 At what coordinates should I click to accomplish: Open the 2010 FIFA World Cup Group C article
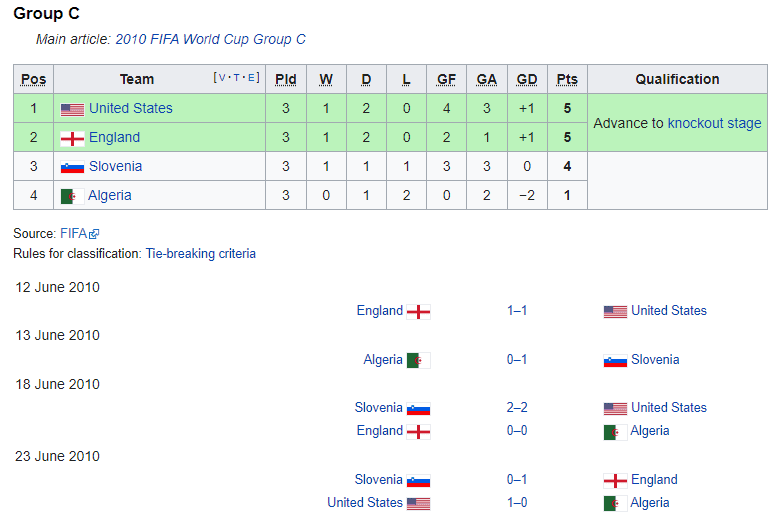[210, 40]
